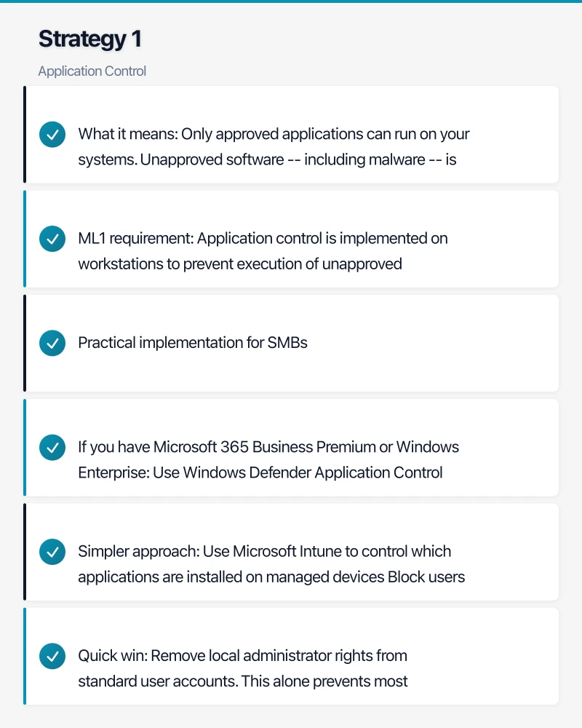Click the teal left accent bar of 'Microsoft 365 Business Premium' card
The image size is (582, 728).
click(25, 447)
